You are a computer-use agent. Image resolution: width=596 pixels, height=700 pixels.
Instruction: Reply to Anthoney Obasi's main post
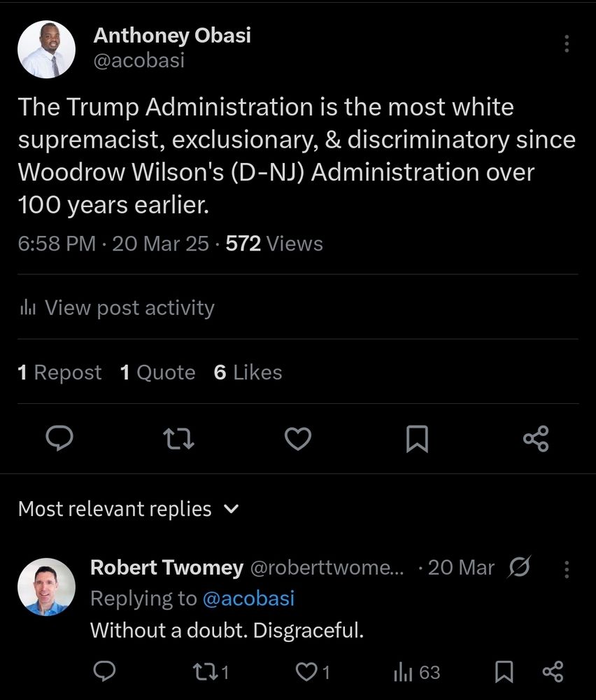60,439
